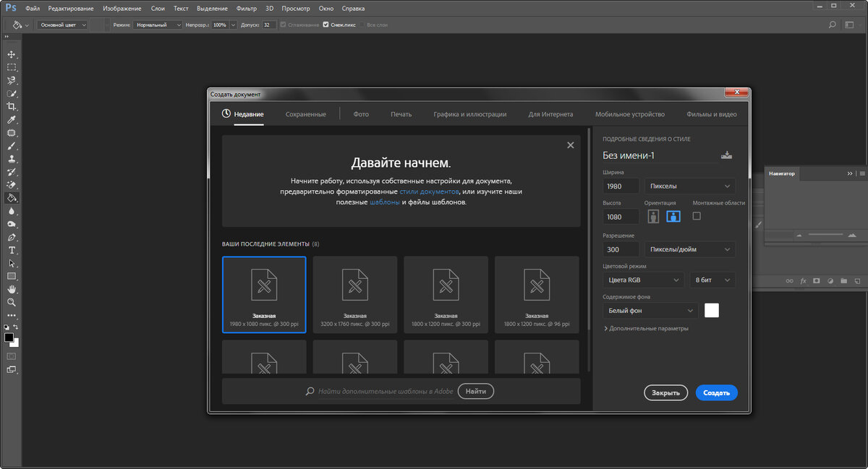Screen dimensions: 868x469
Task: Open the Фильтр menu
Action: coord(247,8)
